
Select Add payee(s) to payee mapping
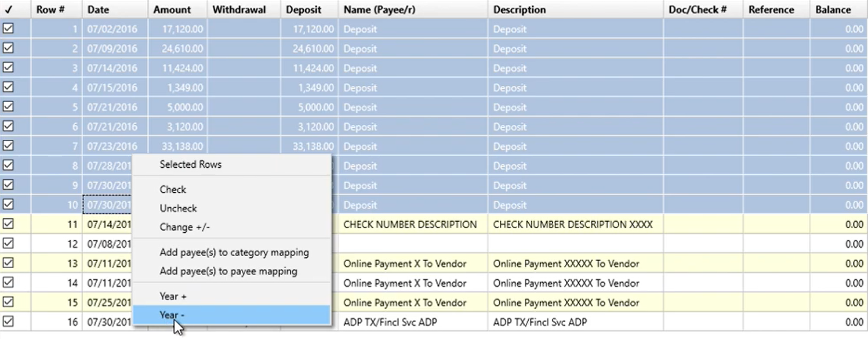232,271
